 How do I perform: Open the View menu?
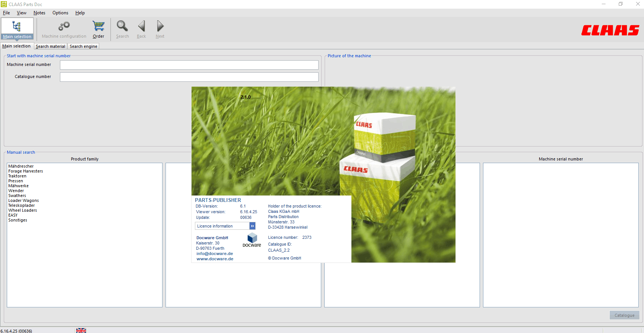click(x=21, y=13)
